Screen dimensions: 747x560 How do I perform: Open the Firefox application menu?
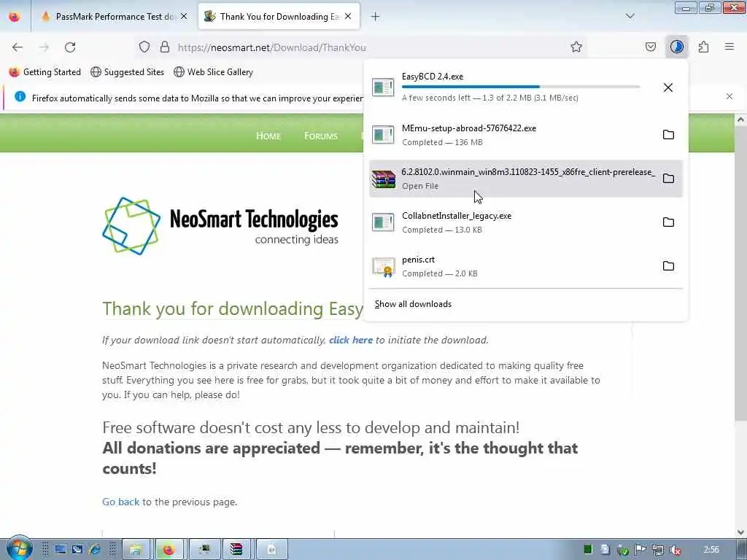pyautogui.click(x=729, y=47)
